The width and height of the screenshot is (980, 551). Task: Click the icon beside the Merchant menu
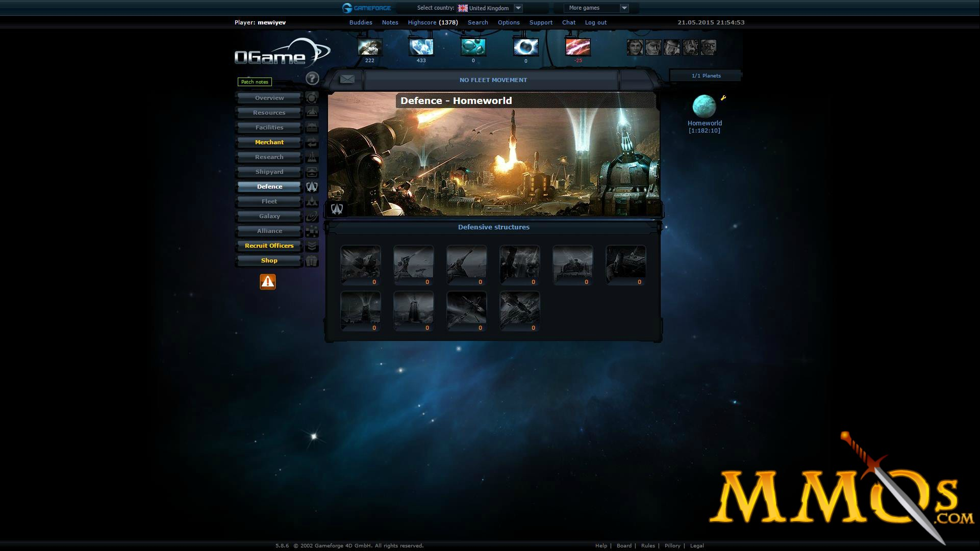point(312,142)
